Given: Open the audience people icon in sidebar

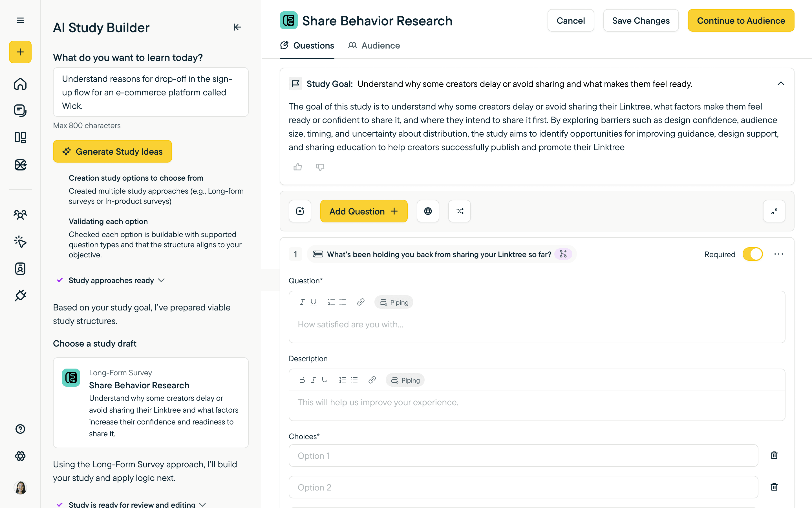Looking at the screenshot, I should point(20,215).
